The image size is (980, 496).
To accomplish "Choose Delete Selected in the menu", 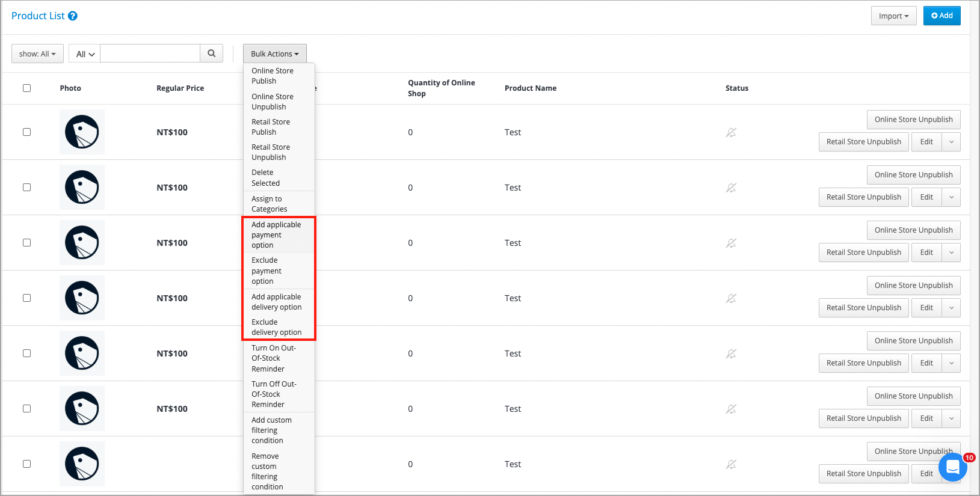I will pos(279,177).
